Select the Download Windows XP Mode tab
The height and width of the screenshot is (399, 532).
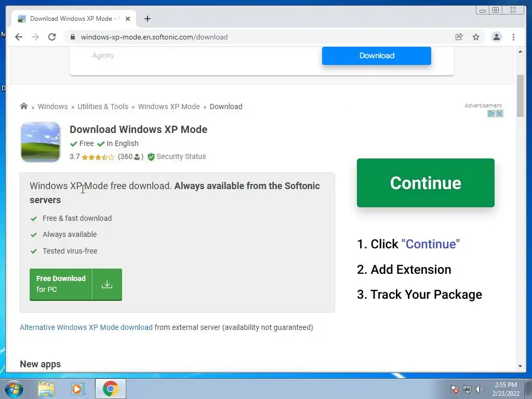[74, 19]
